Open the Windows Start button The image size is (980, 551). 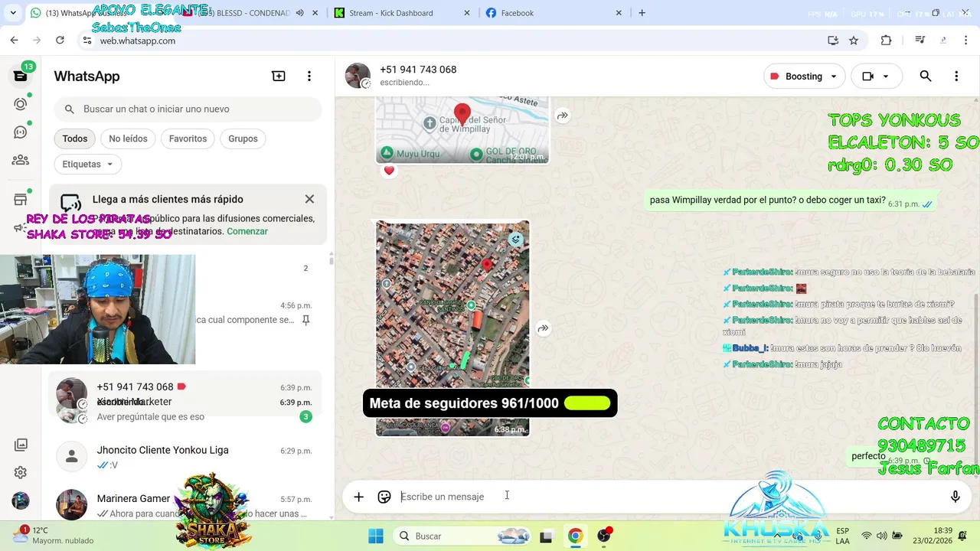click(x=375, y=536)
